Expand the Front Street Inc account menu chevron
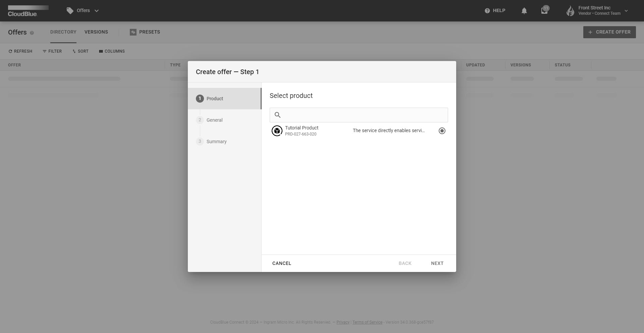The height and width of the screenshot is (333, 644). [626, 11]
